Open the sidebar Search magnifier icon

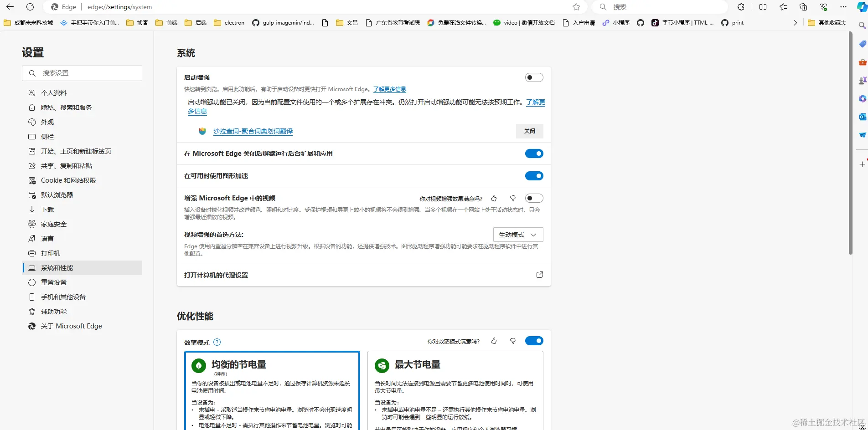tap(862, 26)
